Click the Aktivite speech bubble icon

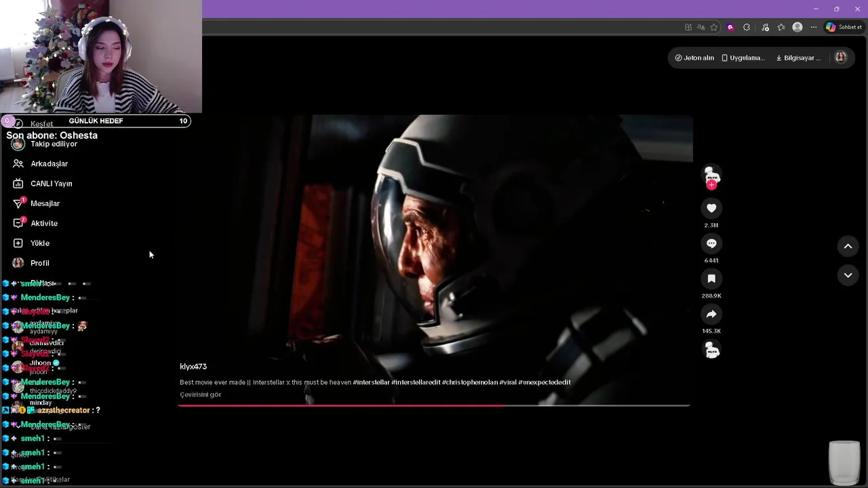(x=18, y=223)
